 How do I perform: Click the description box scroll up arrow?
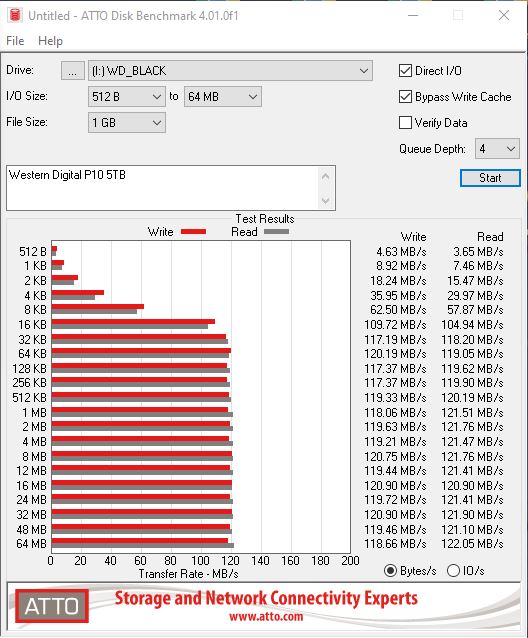point(325,177)
